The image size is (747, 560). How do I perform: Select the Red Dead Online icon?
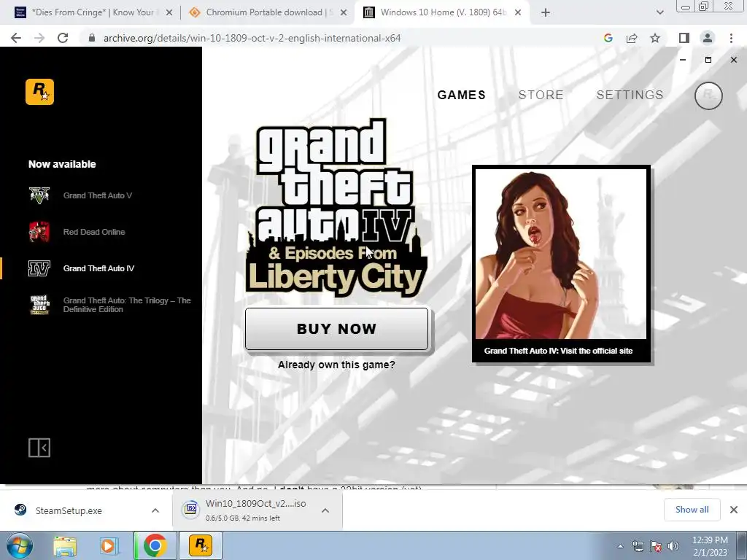(39, 232)
